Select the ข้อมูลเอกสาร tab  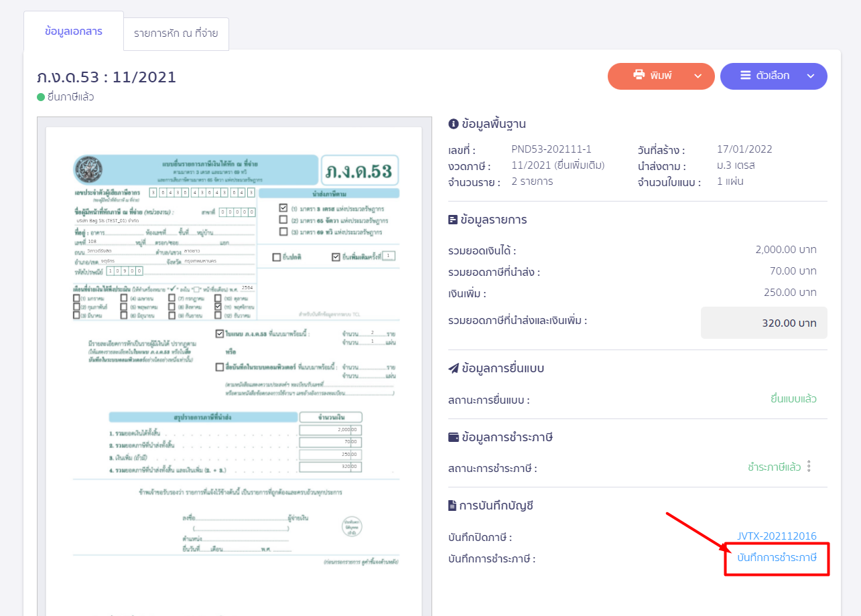click(x=73, y=31)
